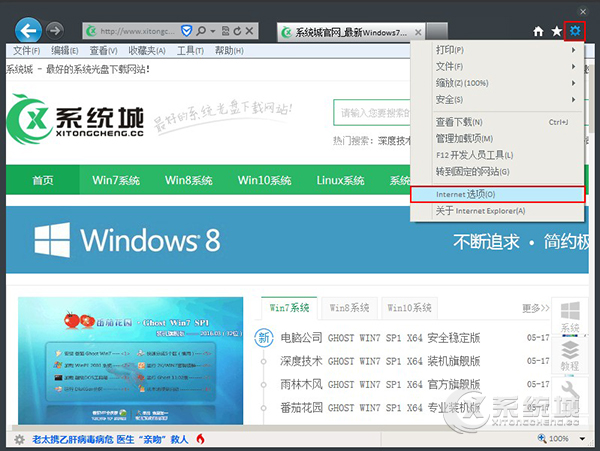
Task: Open the 编辑(E) menu
Action: click(65, 50)
